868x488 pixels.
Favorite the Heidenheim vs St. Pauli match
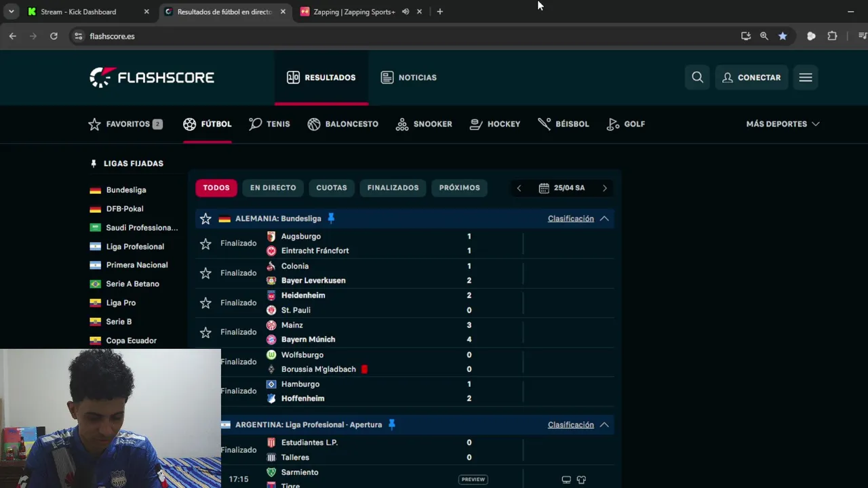(205, 303)
